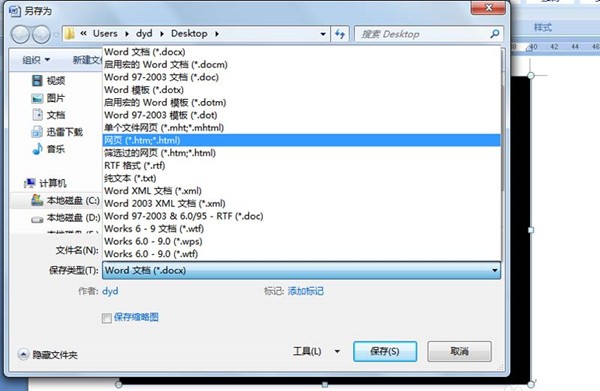
Task: Collapse folders with 隐藏文件夹 toggle
Action: coord(47,355)
